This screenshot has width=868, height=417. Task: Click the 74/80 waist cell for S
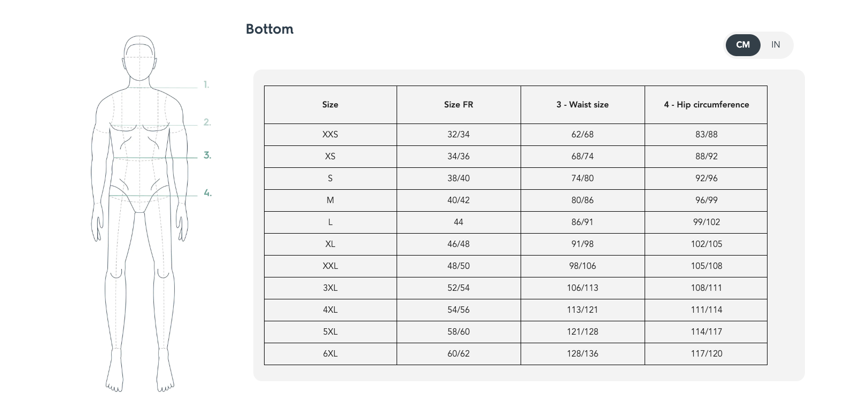point(583,178)
